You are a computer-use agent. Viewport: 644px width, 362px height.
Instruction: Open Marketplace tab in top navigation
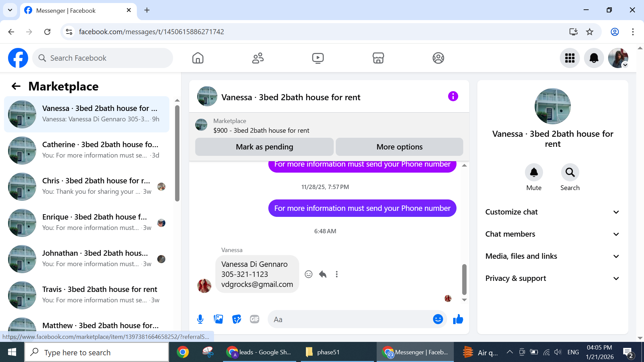tap(378, 58)
